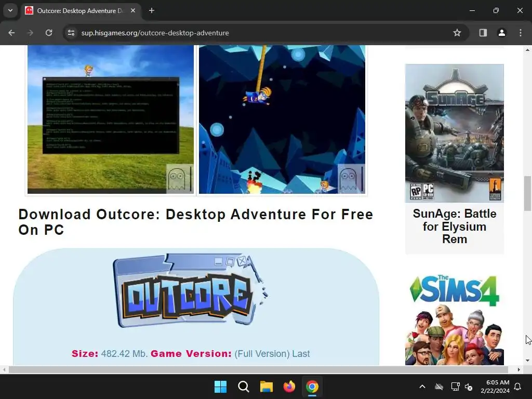The height and width of the screenshot is (399, 532).
Task: Show hidden system tray icons
Action: tap(422, 387)
